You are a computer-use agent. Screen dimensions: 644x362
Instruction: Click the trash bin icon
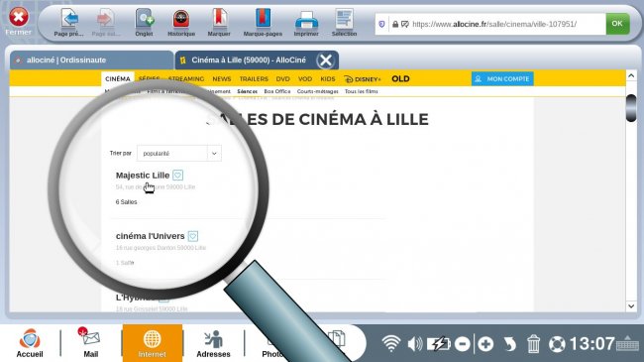(x=533, y=344)
